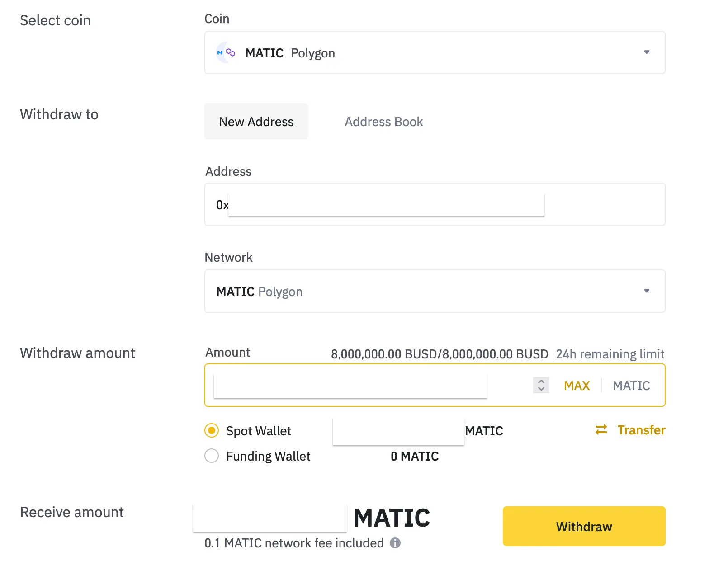Increase amount using stepper up arrow
The width and height of the screenshot is (728, 575).
tap(541, 382)
